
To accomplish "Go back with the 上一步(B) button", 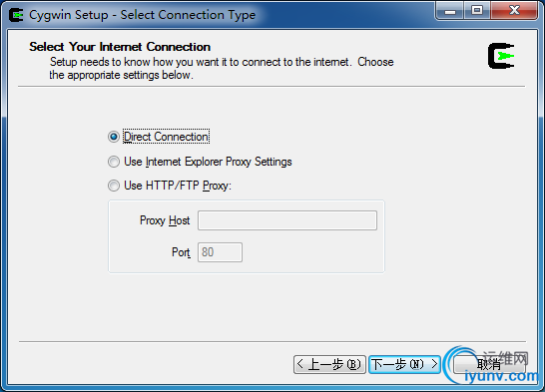I will (x=329, y=364).
